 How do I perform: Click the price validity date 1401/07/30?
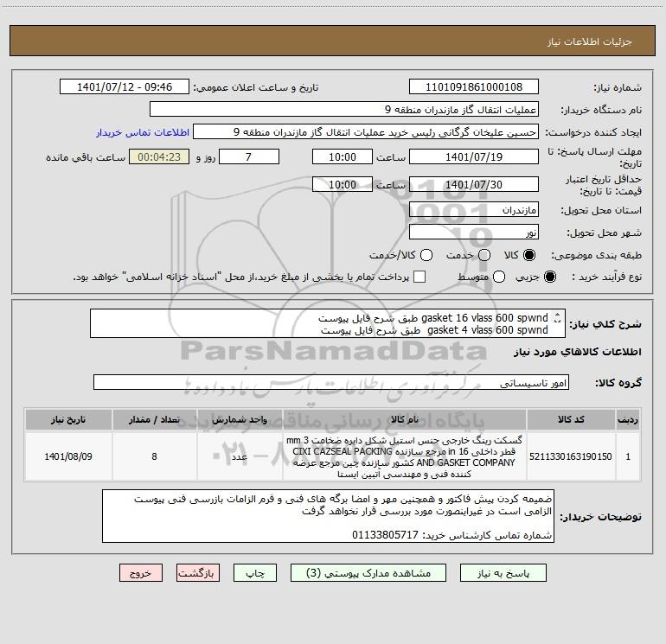pyautogui.click(x=474, y=184)
